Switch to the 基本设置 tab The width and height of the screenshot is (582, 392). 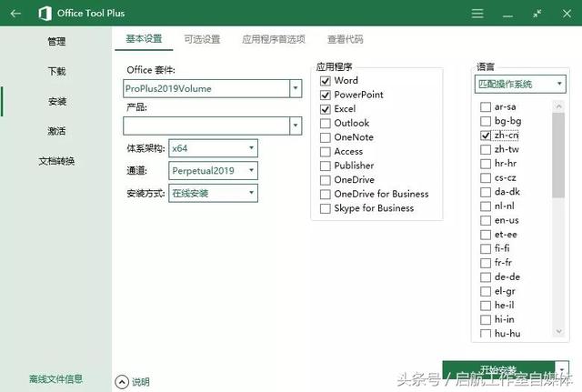point(144,38)
